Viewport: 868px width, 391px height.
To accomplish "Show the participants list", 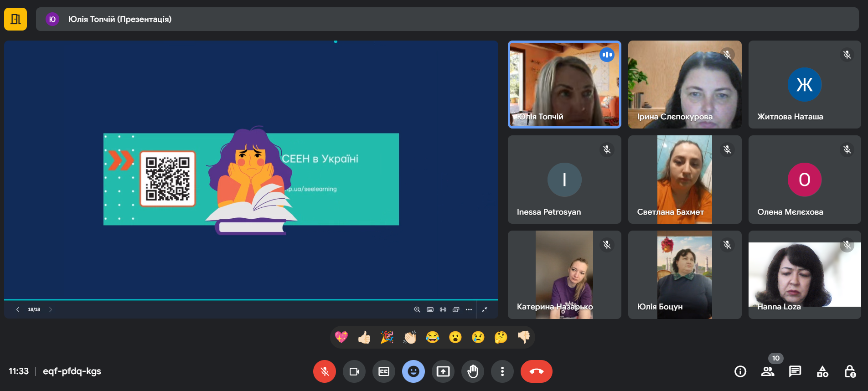I will pyautogui.click(x=768, y=371).
